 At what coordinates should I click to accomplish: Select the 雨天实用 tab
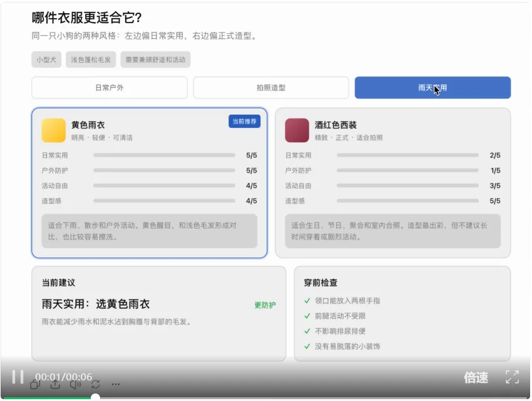pos(432,88)
